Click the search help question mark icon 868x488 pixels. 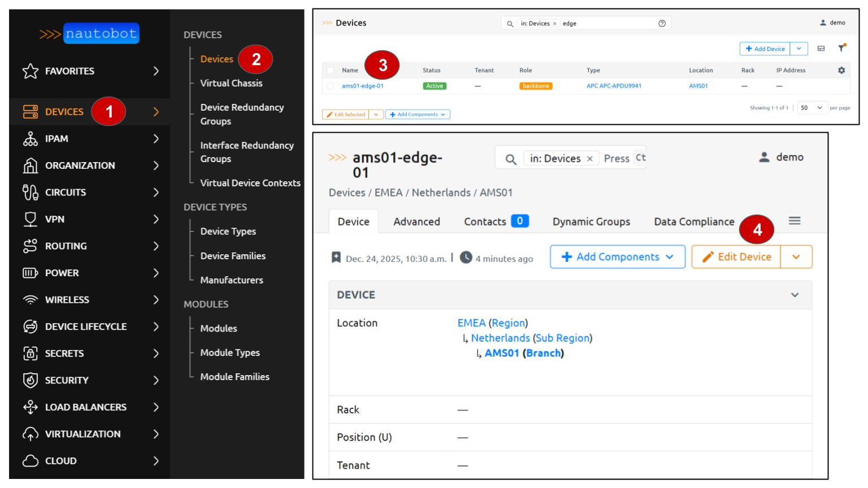(662, 23)
